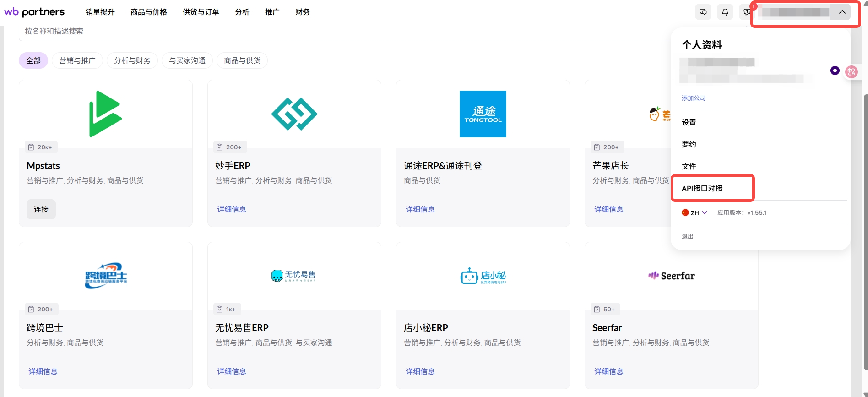
Task: Filter by 商品与供货 category
Action: pyautogui.click(x=242, y=60)
